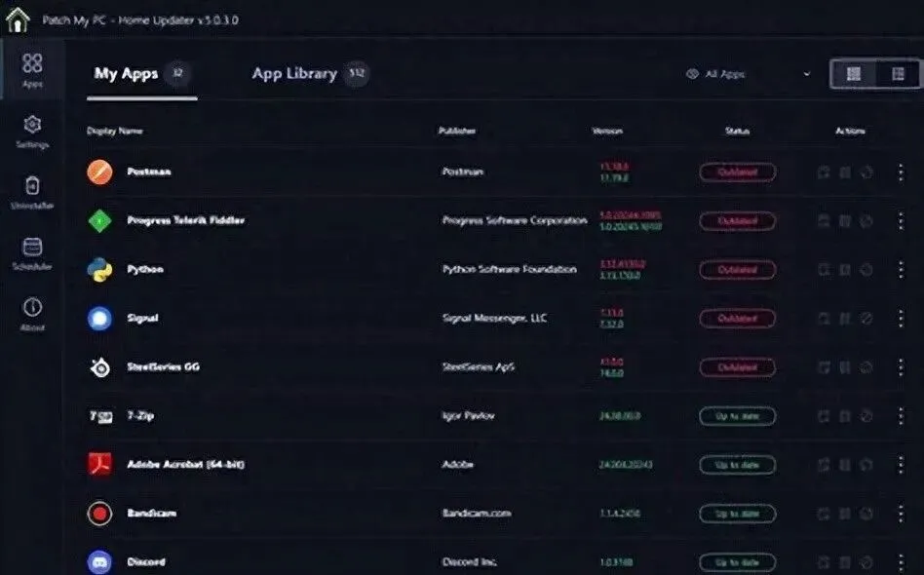Click the Postman app icon
This screenshot has width=924, height=575.
(x=99, y=172)
